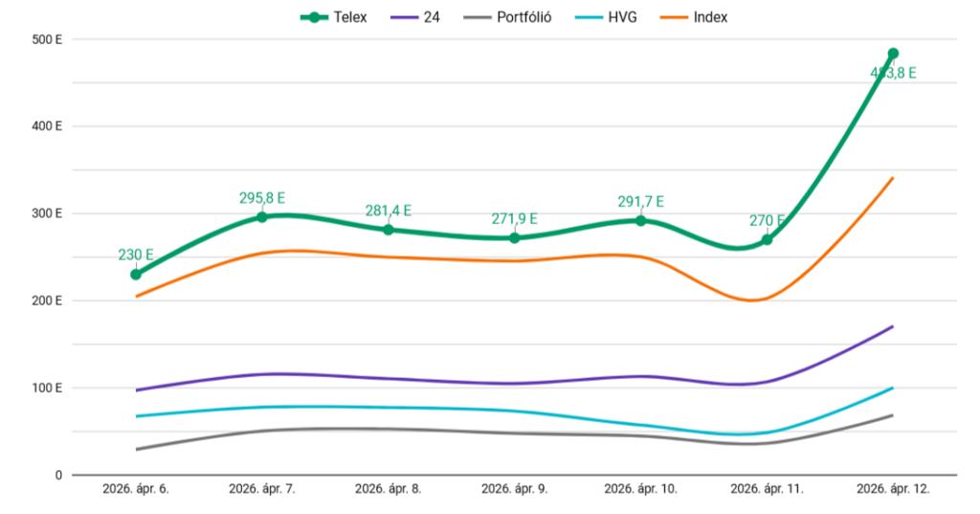The height and width of the screenshot is (514, 980).
Task: Click the Telex marker on ápr. 9.
Action: 515,237
